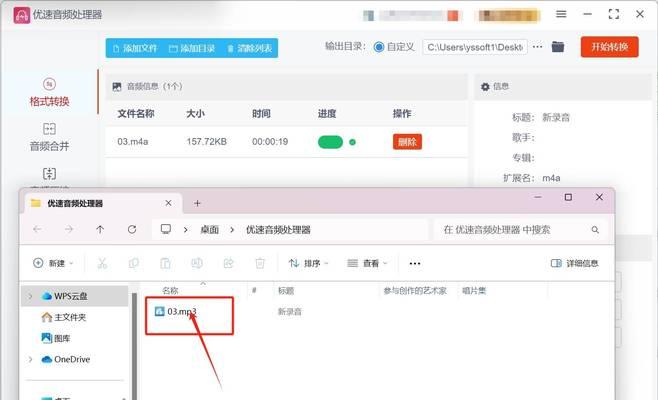Image resolution: width=658 pixels, height=400 pixels.
Task: Open the hamburger menu in audio app
Action: tap(561, 14)
